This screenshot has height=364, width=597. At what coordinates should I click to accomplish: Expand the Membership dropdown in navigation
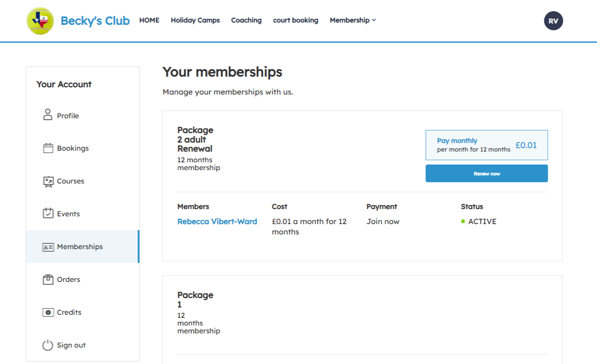pos(353,20)
